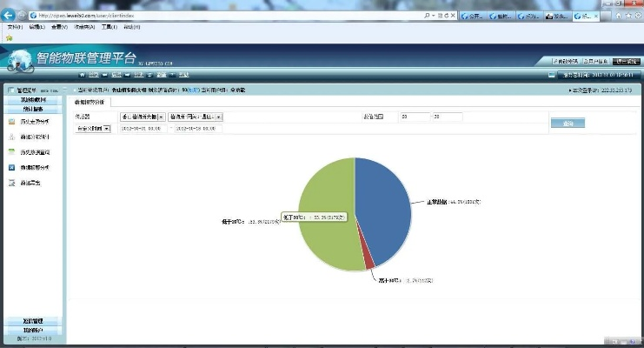Click the browser back arrow button
The height and width of the screenshot is (348, 644).
coord(10,15)
